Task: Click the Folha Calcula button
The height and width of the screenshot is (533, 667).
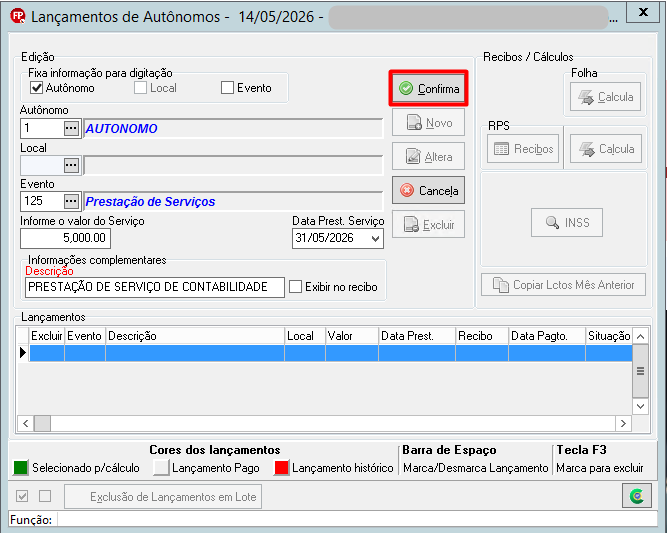Action: point(605,97)
